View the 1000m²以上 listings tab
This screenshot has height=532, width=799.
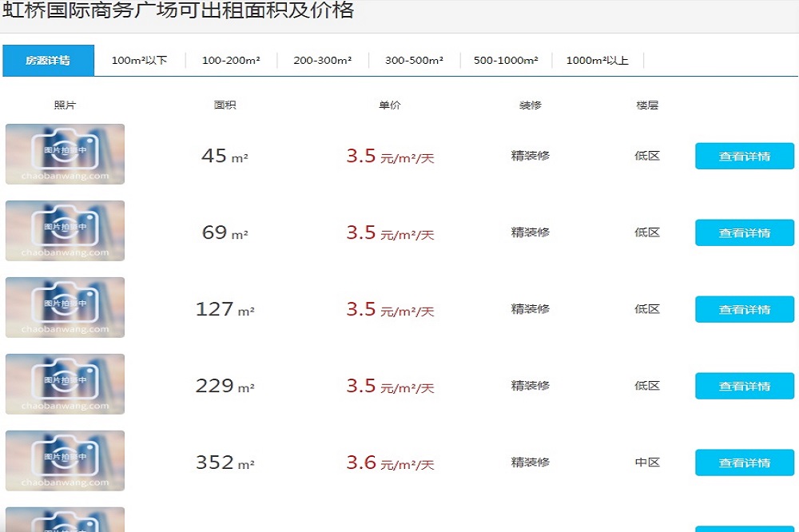(598, 60)
